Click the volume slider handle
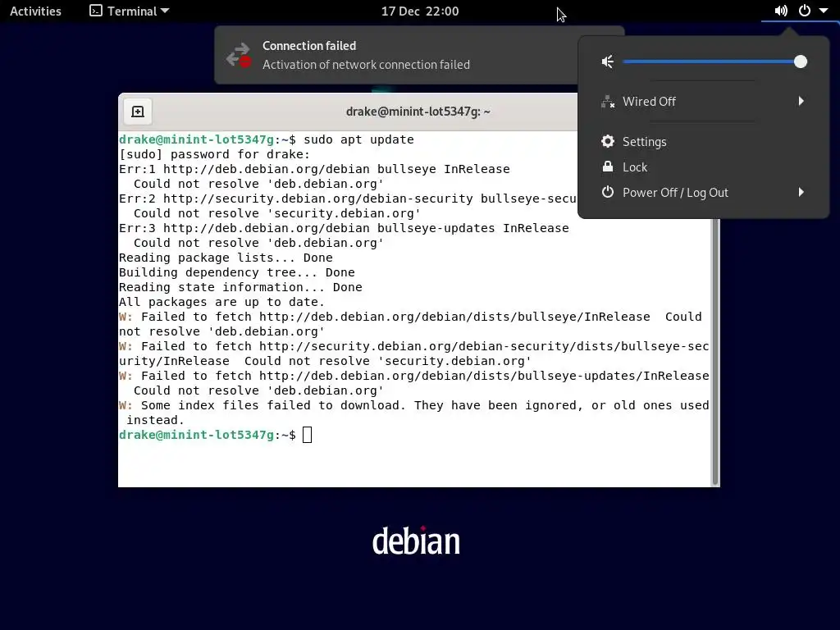This screenshot has width=840, height=630. point(801,62)
